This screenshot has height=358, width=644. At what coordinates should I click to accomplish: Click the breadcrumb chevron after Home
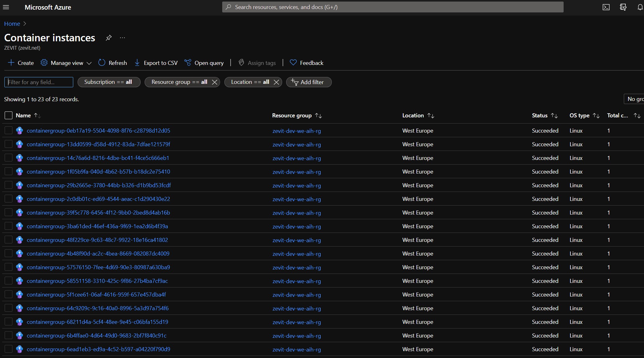pyautogui.click(x=25, y=24)
